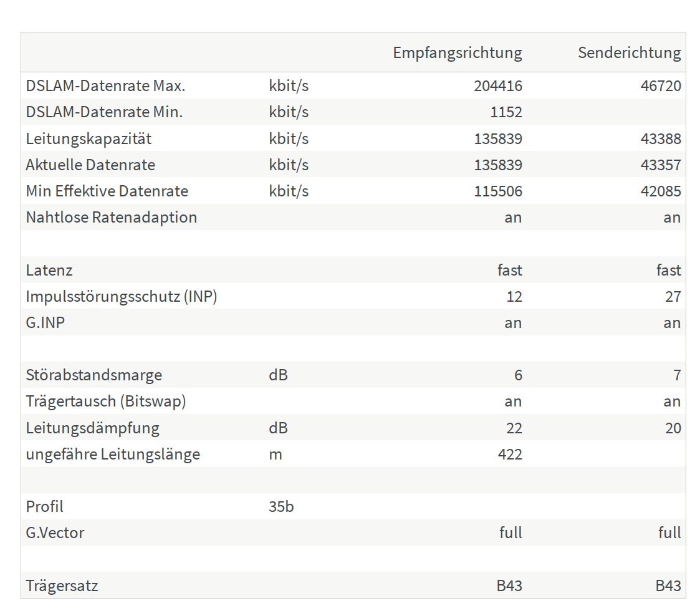Viewport: 700px width, 616px height.
Task: Click the Impulsstörungsschutz (INP) label
Action: click(x=122, y=296)
